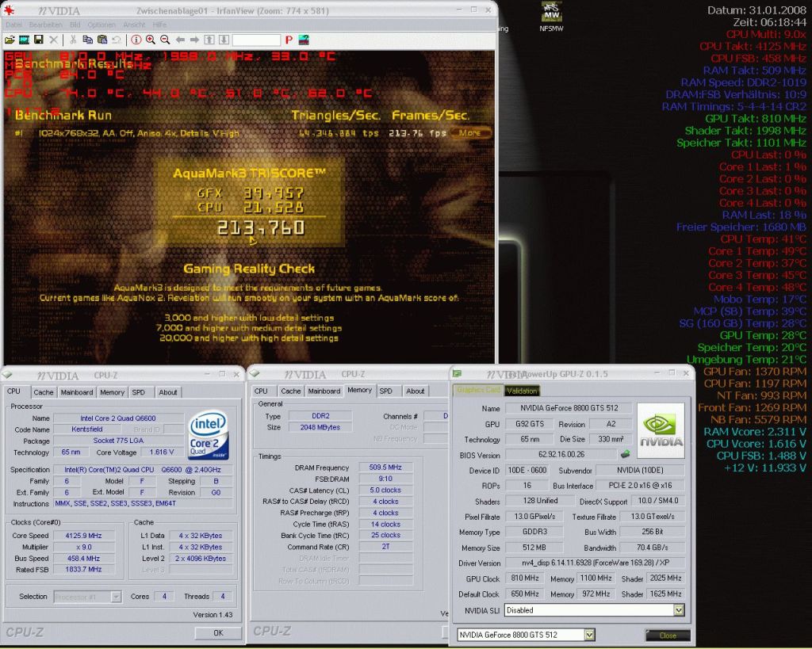Select SPD tab in Memory CPU-Z window
The image size is (812, 649).
coord(386,391)
